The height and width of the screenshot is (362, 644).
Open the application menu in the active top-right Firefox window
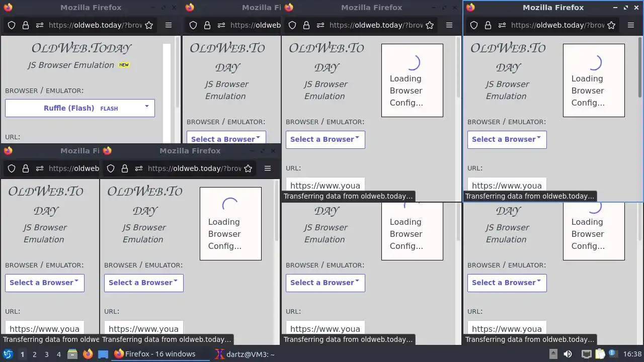point(631,25)
